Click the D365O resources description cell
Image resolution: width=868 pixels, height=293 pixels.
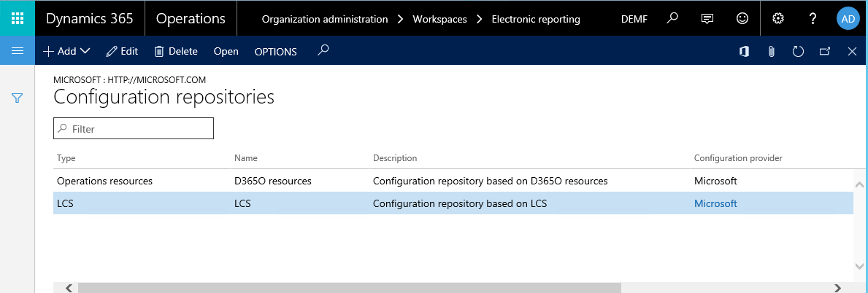pos(491,181)
